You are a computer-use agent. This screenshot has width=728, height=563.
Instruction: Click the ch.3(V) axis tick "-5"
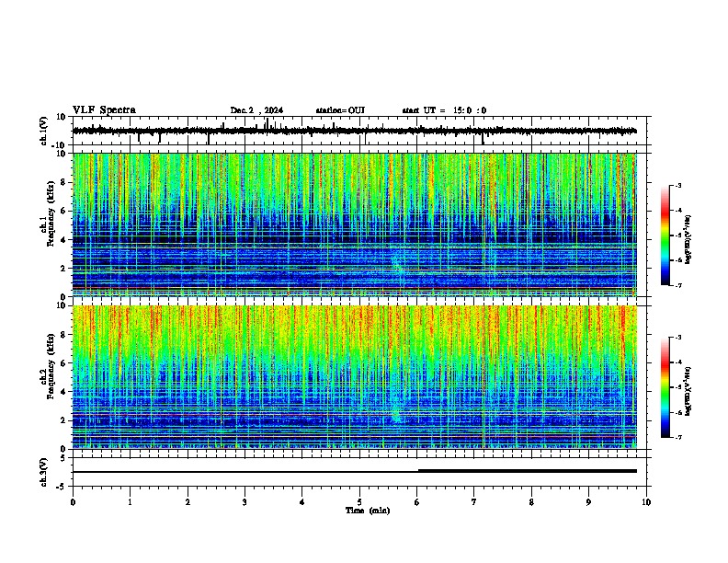63,487
